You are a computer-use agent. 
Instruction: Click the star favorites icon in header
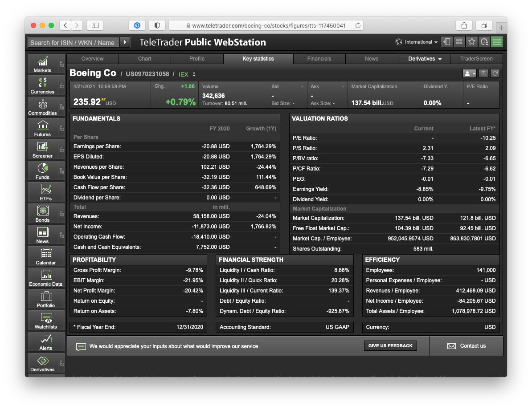click(471, 42)
